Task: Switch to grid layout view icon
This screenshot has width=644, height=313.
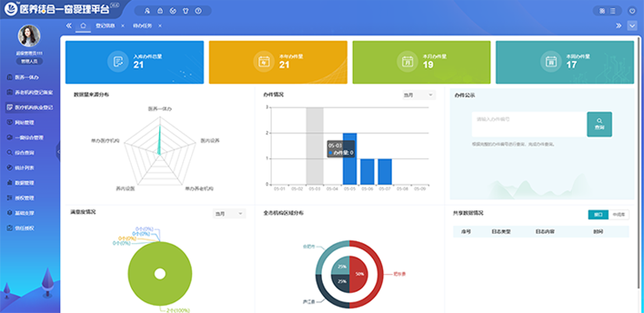Action: pyautogui.click(x=602, y=11)
